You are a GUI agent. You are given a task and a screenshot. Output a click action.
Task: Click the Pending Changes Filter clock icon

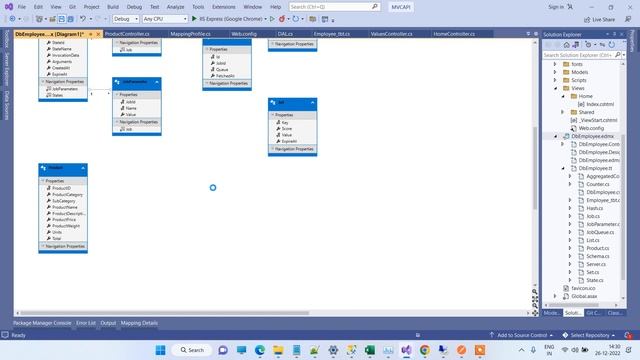588,44
